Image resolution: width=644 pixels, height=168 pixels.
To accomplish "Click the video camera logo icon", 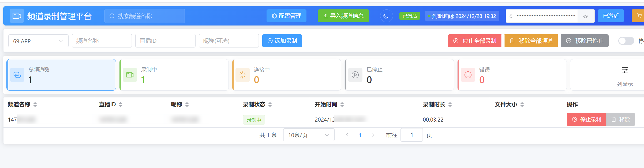I will (17, 16).
